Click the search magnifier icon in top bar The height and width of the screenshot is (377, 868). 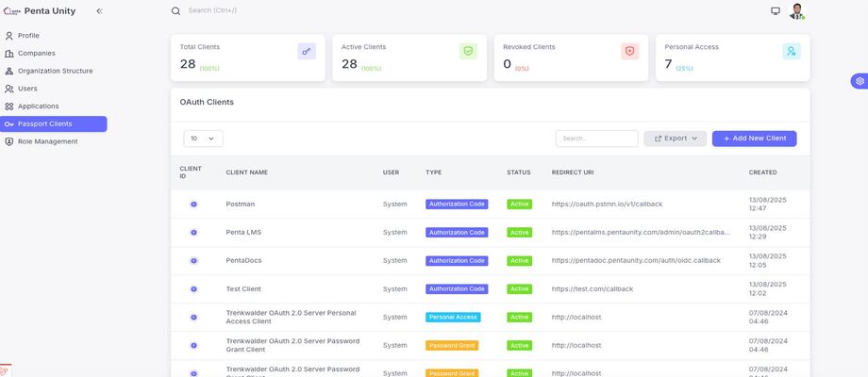coord(175,11)
